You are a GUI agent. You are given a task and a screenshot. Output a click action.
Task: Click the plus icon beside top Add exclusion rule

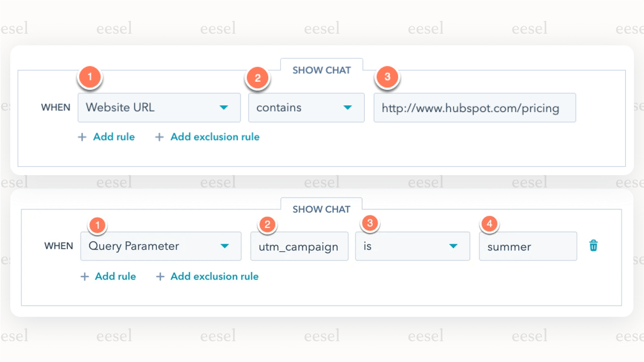tap(159, 137)
